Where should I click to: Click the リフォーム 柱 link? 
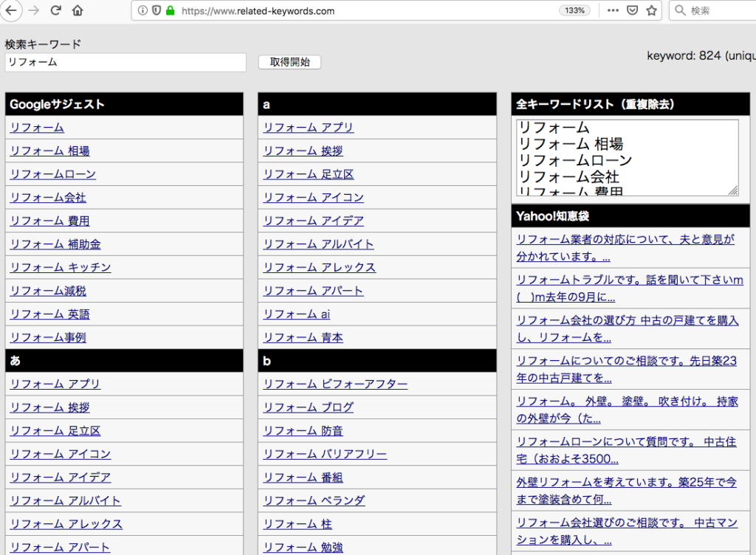click(x=298, y=524)
